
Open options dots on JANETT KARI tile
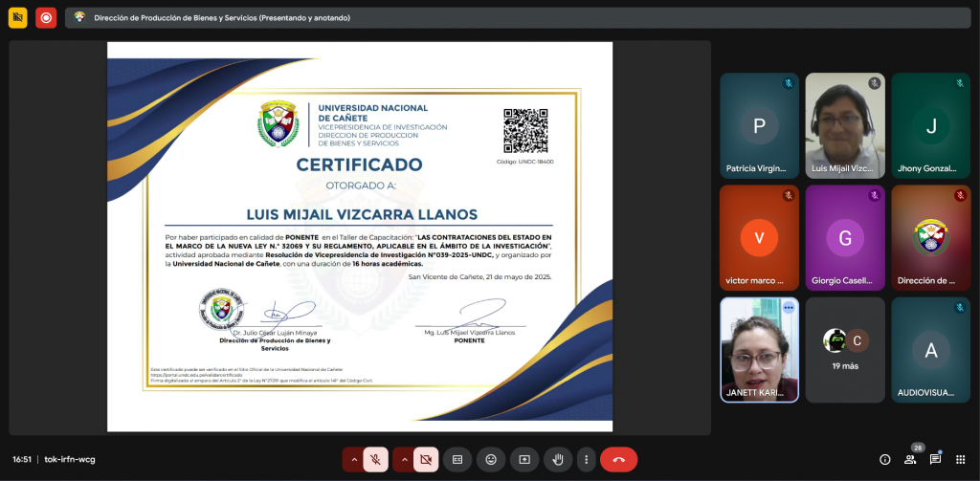tap(789, 307)
